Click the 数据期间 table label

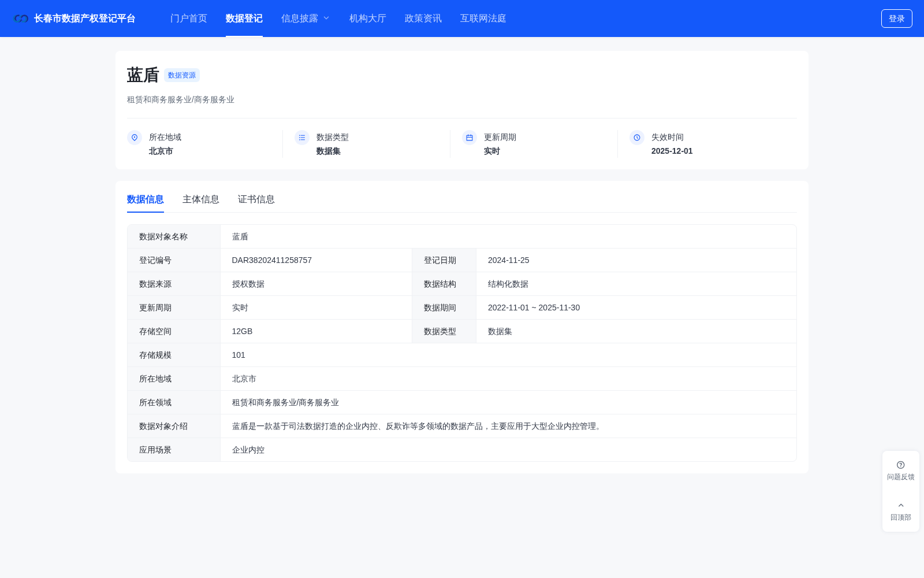click(440, 307)
